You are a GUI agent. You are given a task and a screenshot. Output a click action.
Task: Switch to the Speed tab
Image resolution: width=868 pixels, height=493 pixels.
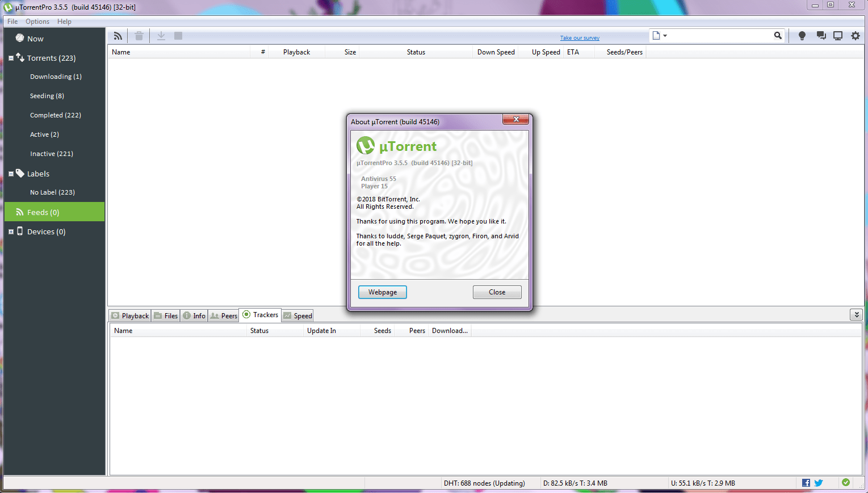tap(297, 316)
